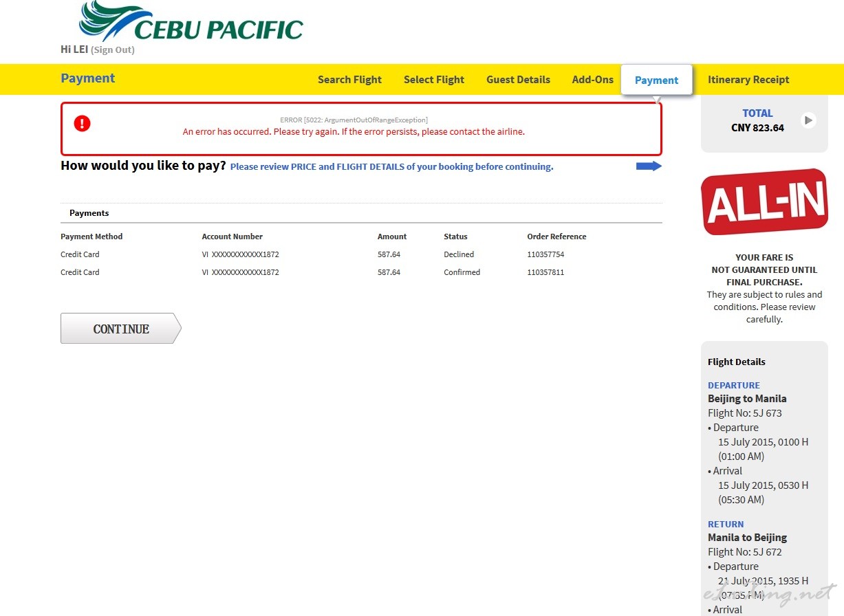Click the blue right arrow icon
This screenshot has width=844, height=616.
tap(649, 166)
